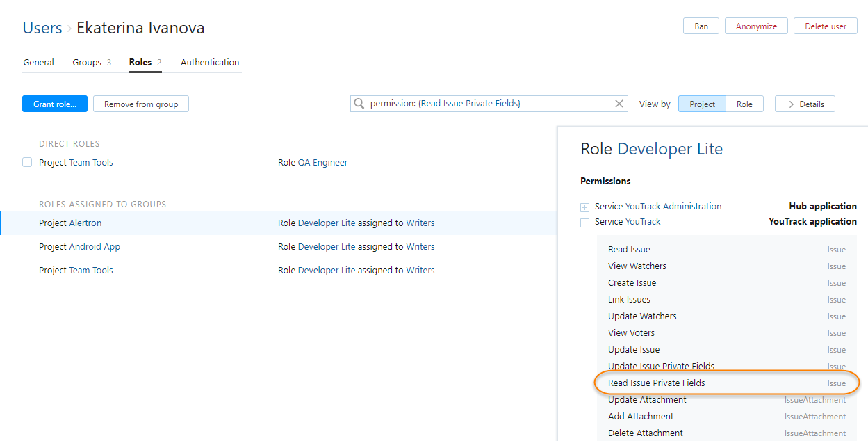Viewport: 868px width, 441px height.
Task: Open the QA Engineer role link
Action: 322,162
